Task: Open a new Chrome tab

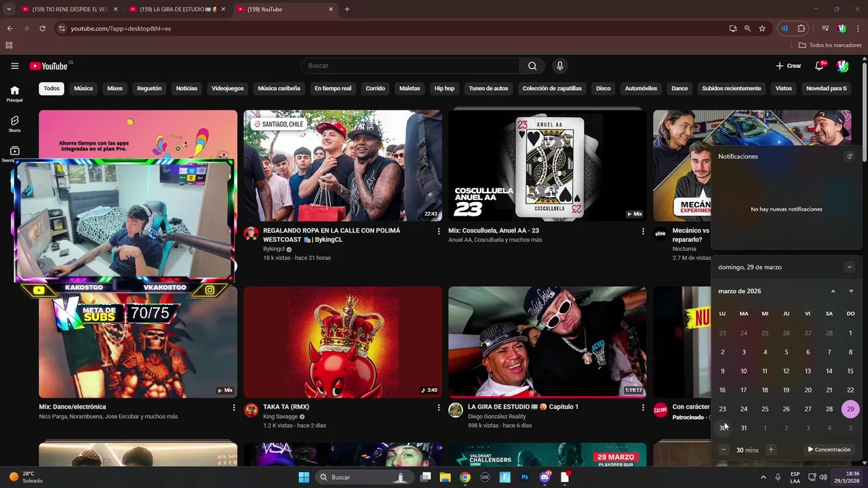Action: point(347,9)
